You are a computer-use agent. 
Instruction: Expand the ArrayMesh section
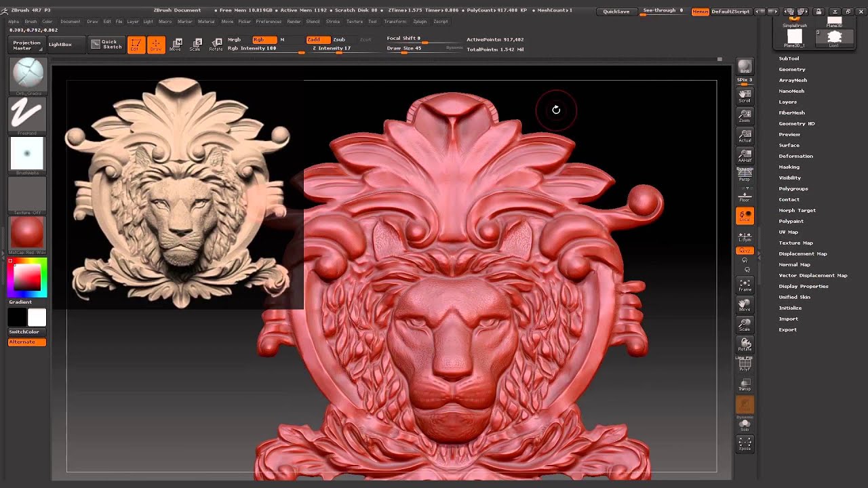coord(793,80)
